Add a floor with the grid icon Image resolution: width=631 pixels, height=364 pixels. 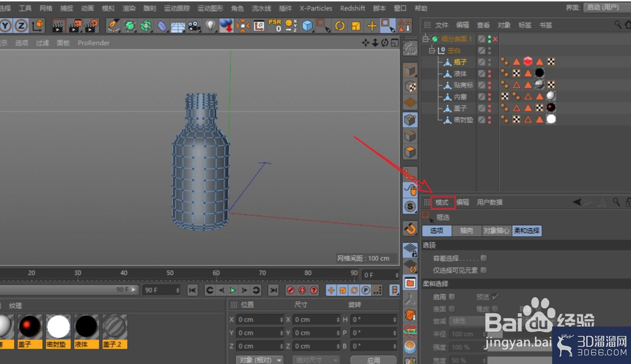click(178, 26)
